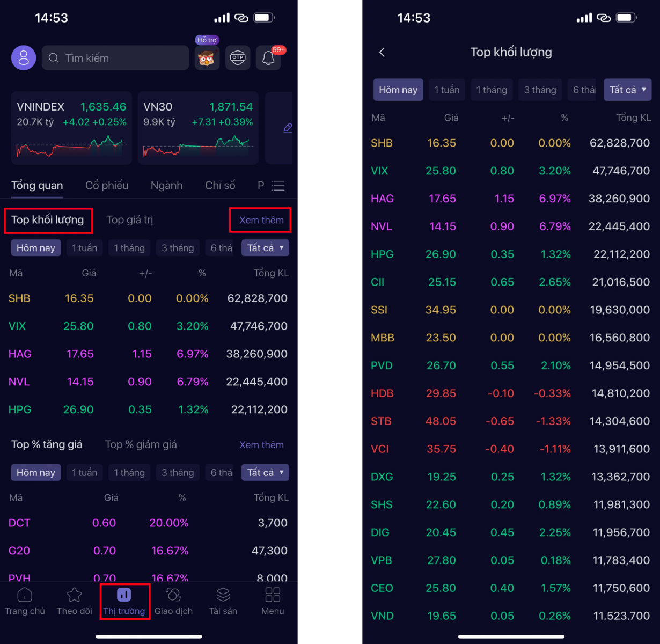Tap the pencil edit icon beside index cards
Image resolution: width=660 pixels, height=644 pixels.
pyautogui.click(x=288, y=128)
